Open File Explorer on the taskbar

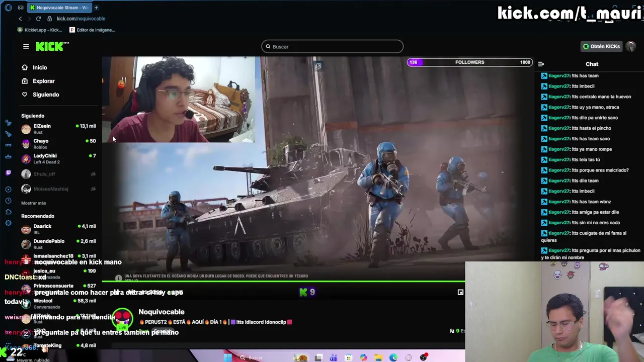(x=378, y=357)
